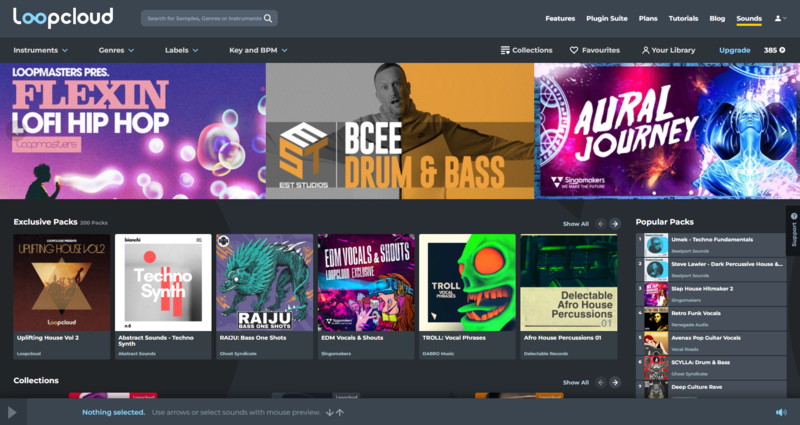Open the TROLL: Vocal Phrases pack thumbnail
The width and height of the screenshot is (800, 425).
[x=467, y=282]
